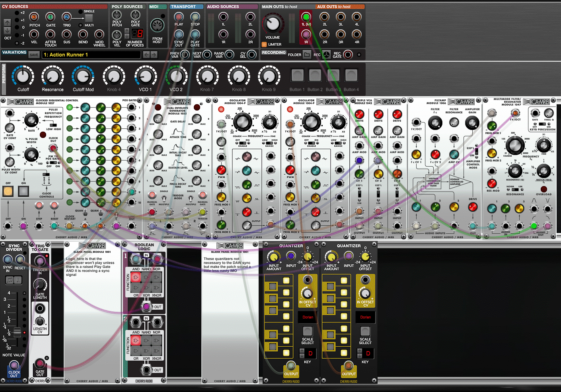The height and width of the screenshot is (392, 561).
Task: Go to next variation arrow
Action: click(x=154, y=54)
